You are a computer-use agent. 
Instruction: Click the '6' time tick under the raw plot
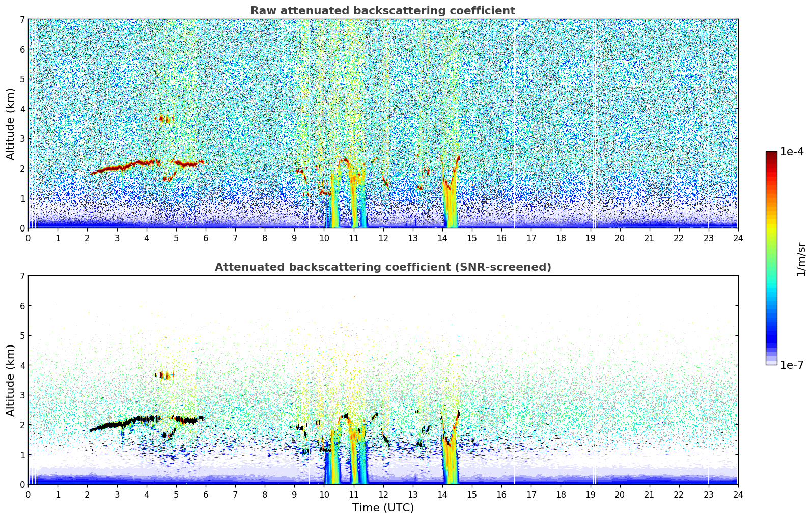click(x=206, y=238)
